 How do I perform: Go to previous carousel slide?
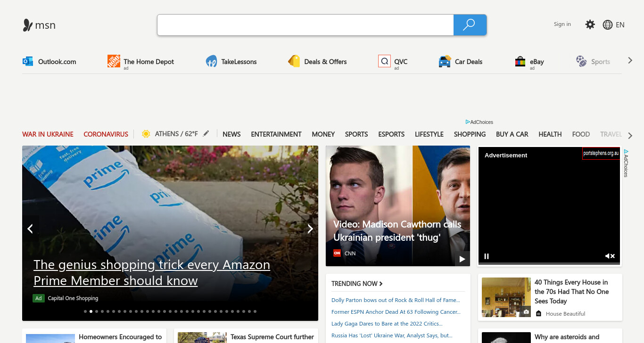pyautogui.click(x=30, y=229)
